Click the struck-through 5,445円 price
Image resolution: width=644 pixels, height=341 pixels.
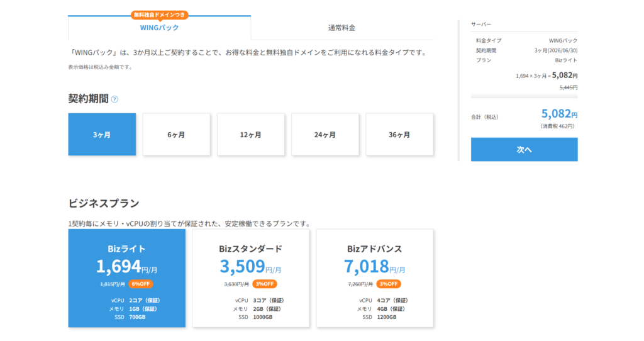coord(568,87)
